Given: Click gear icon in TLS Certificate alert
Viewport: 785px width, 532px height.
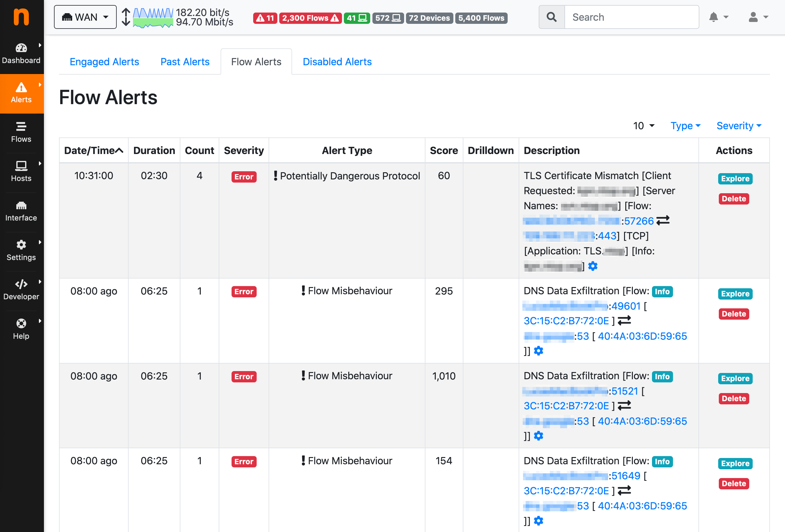Looking at the screenshot, I should tap(592, 266).
